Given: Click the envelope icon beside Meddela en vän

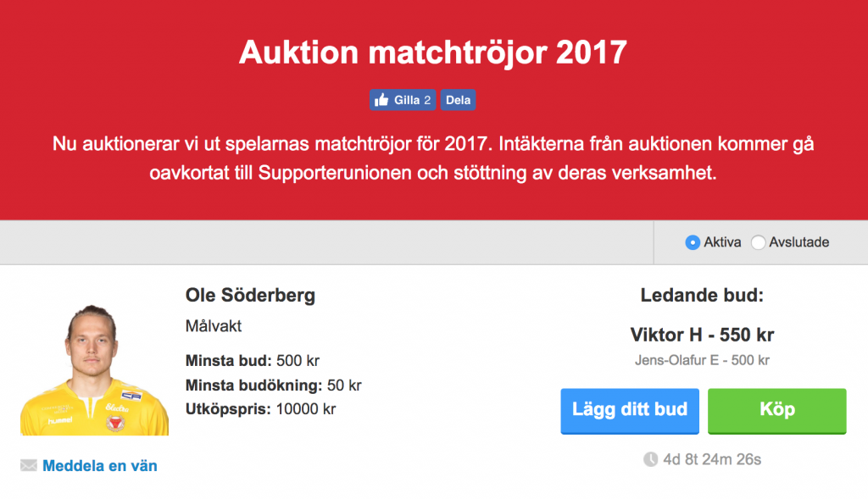Looking at the screenshot, I should coord(29,465).
